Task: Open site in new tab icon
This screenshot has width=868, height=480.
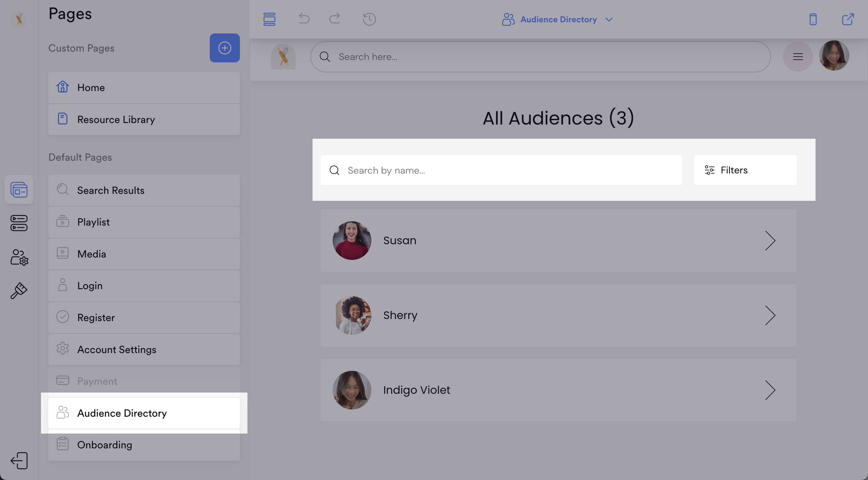Action: coord(848,19)
